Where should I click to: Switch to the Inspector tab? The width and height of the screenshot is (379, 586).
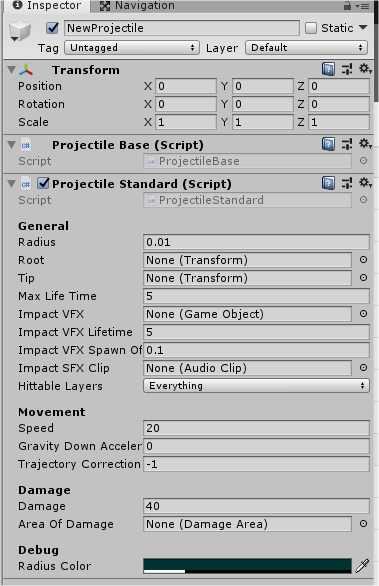(46, 6)
